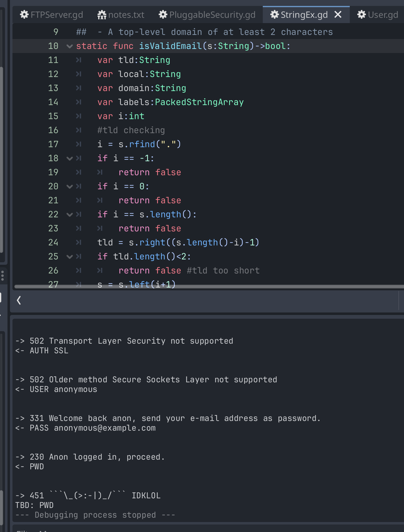Open the notes.txt tab

tap(121, 15)
